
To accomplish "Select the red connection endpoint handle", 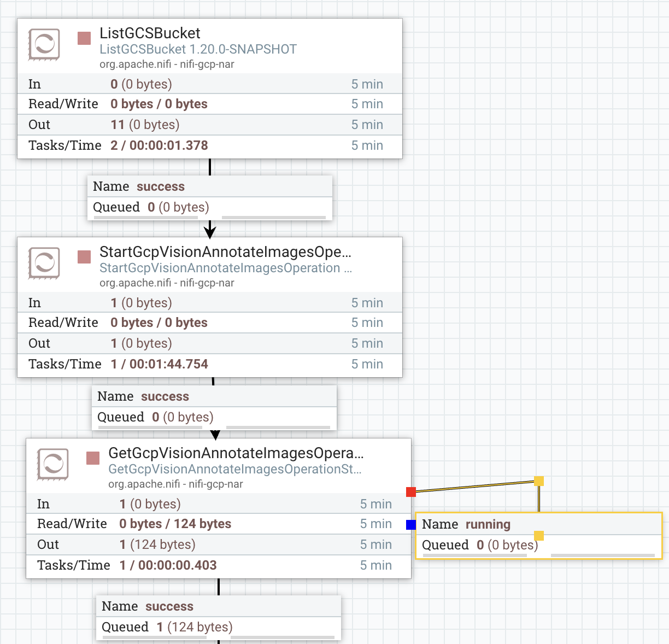I will point(411,492).
